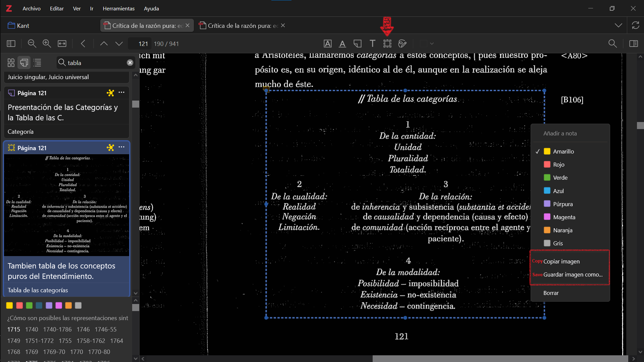Click the zoom out icon

pos(32,44)
